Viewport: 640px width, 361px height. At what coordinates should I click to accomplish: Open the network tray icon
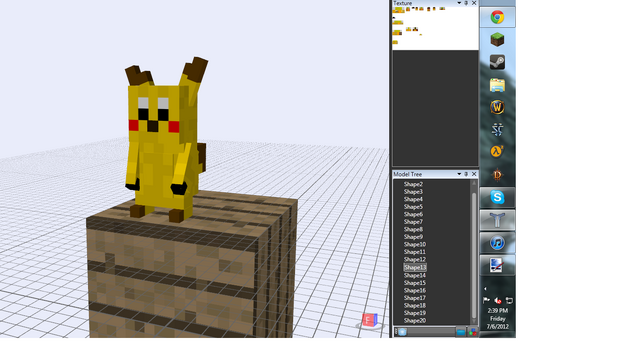(509, 301)
